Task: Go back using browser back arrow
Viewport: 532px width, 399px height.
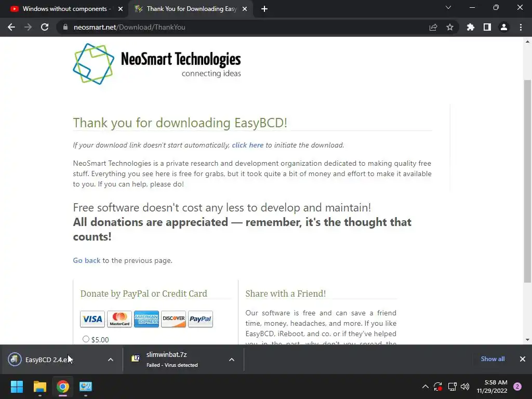Action: coord(11,27)
